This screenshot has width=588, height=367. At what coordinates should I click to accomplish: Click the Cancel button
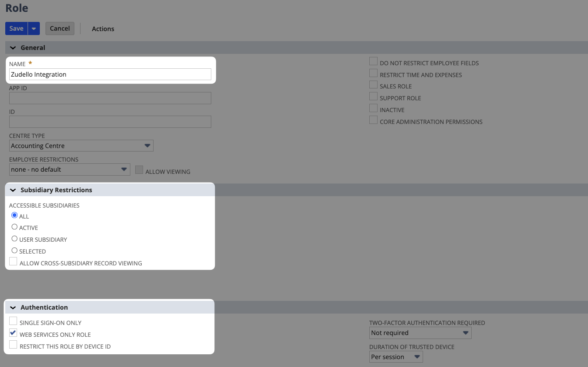[x=60, y=28]
